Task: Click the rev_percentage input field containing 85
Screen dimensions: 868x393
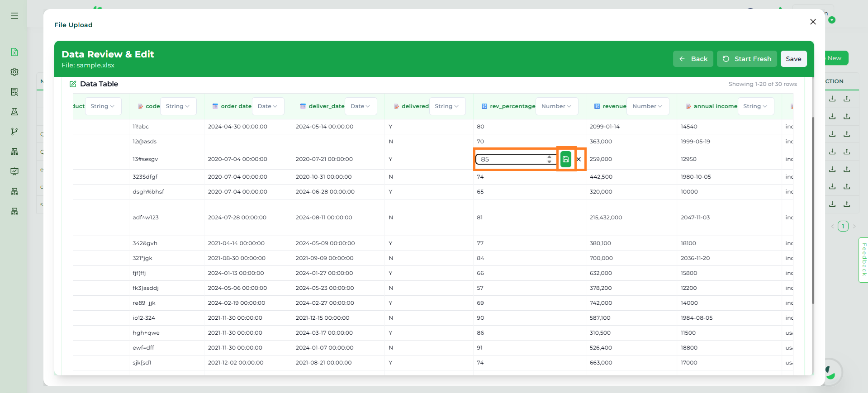Action: pos(511,159)
